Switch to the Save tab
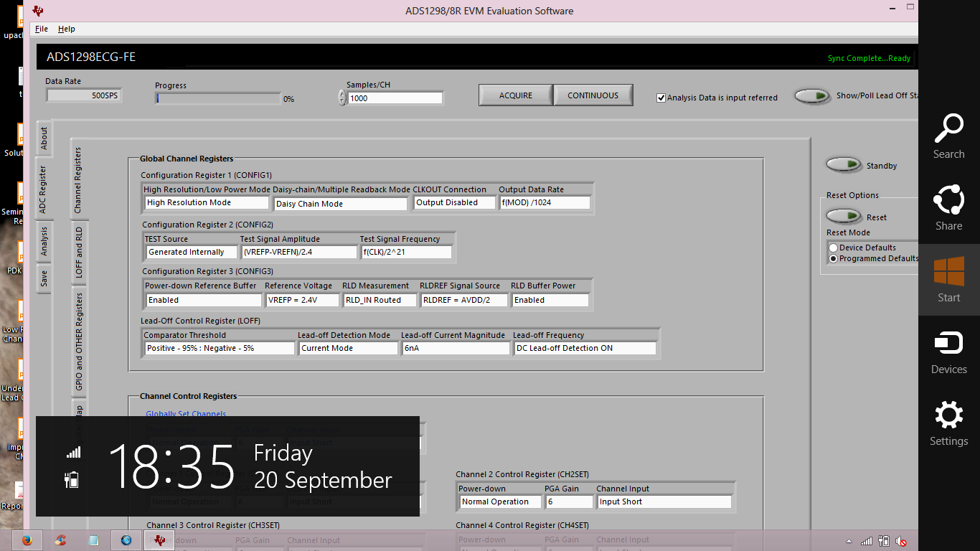Screen dimensions: 980x551 [44, 278]
